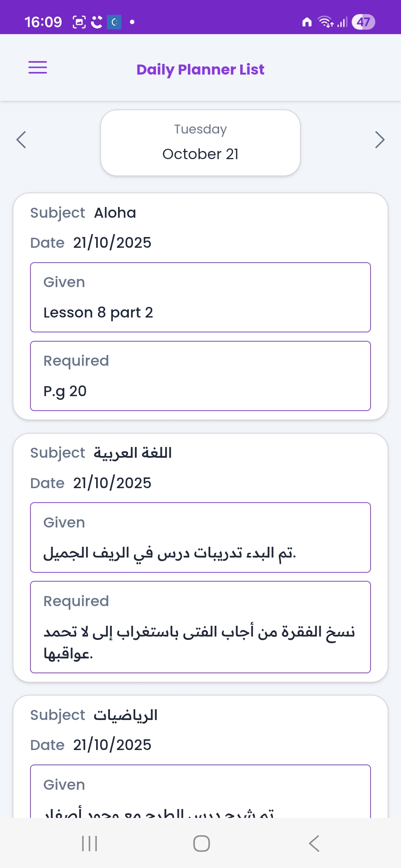Image resolution: width=401 pixels, height=868 pixels.
Task: Tap the Aloha date 21/10/2025
Action: (112, 243)
